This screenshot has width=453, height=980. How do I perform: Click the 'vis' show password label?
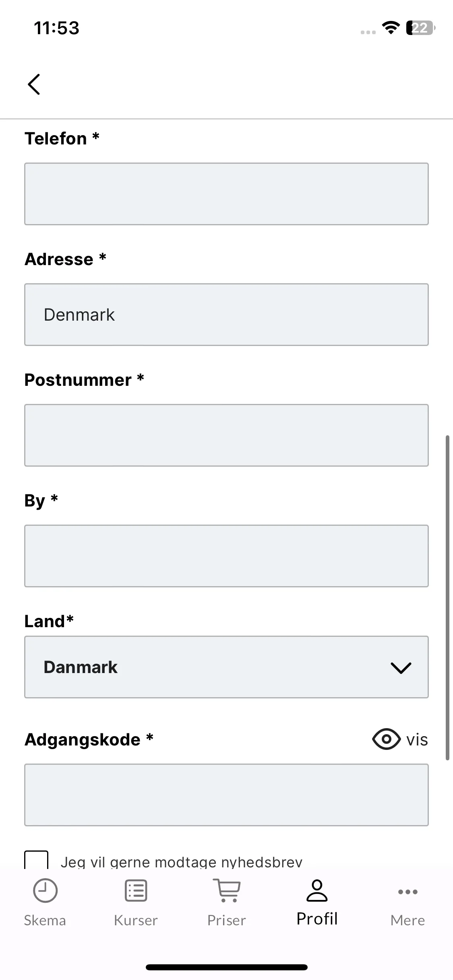tap(417, 739)
